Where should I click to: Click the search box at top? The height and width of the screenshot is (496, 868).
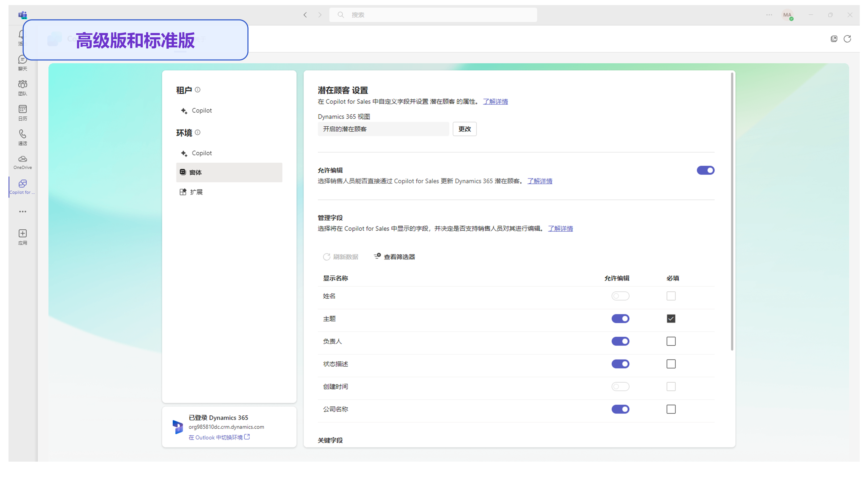[x=432, y=15]
